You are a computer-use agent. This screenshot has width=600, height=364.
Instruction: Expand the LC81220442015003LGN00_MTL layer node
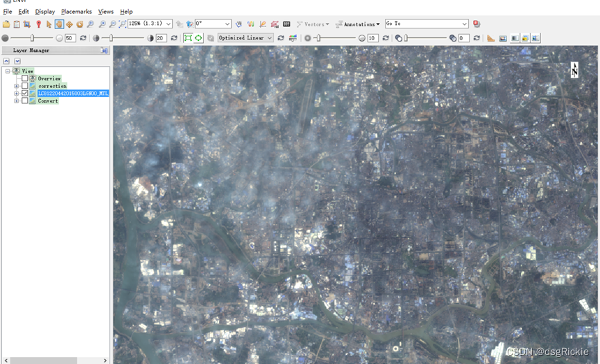[x=17, y=94]
